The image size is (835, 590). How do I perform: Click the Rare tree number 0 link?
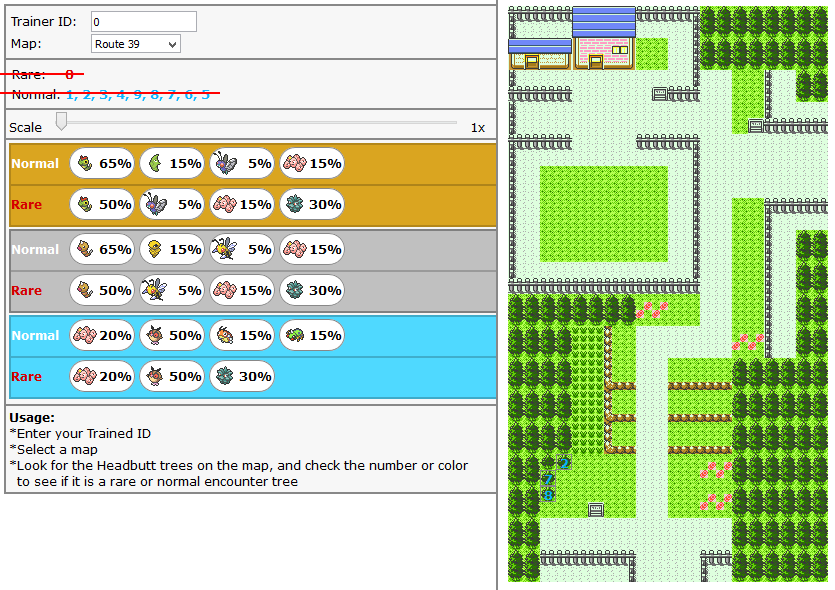69,74
